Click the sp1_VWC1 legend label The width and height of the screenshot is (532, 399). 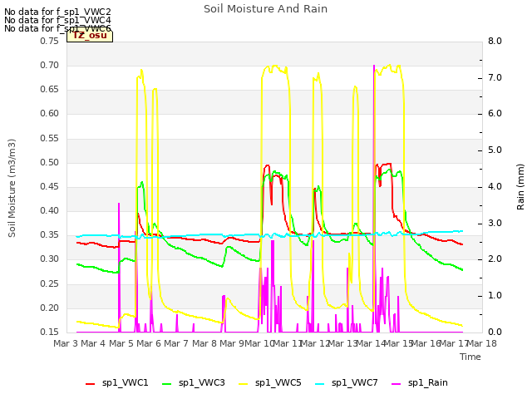(x=126, y=382)
